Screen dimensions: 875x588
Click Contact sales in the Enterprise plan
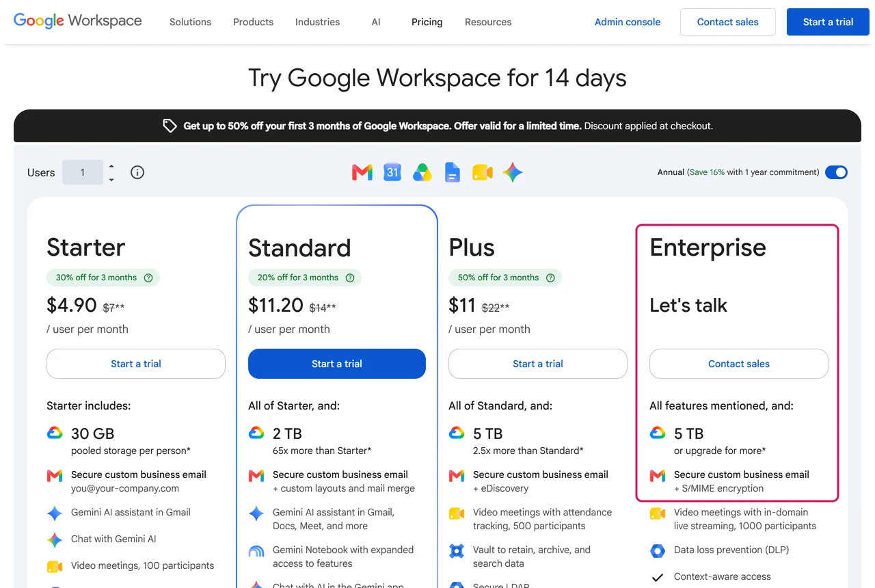tap(739, 364)
